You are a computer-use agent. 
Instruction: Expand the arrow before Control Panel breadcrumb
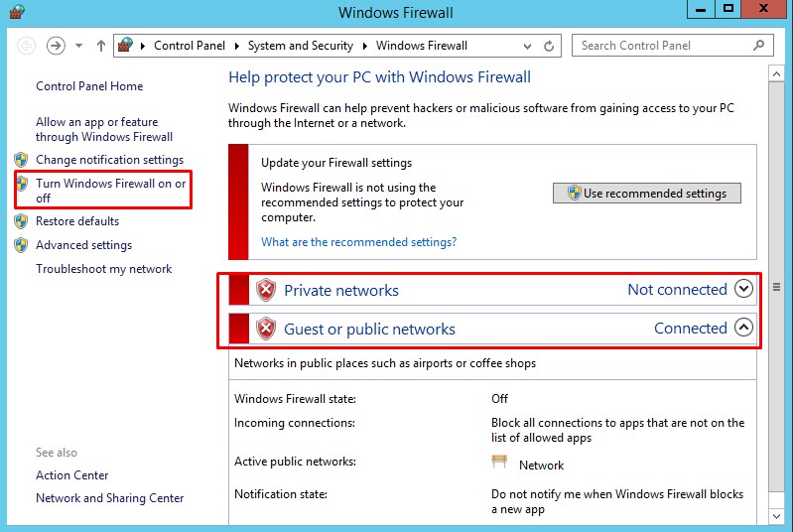pos(143,46)
